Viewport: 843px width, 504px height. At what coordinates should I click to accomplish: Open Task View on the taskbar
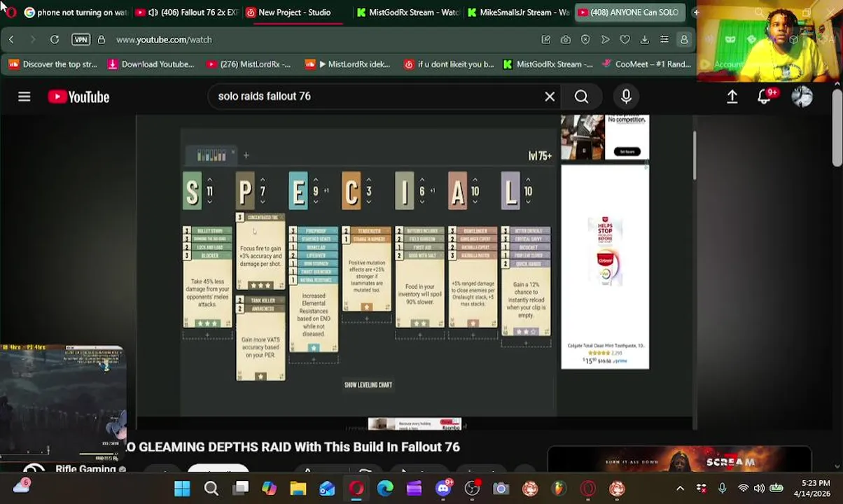click(240, 488)
